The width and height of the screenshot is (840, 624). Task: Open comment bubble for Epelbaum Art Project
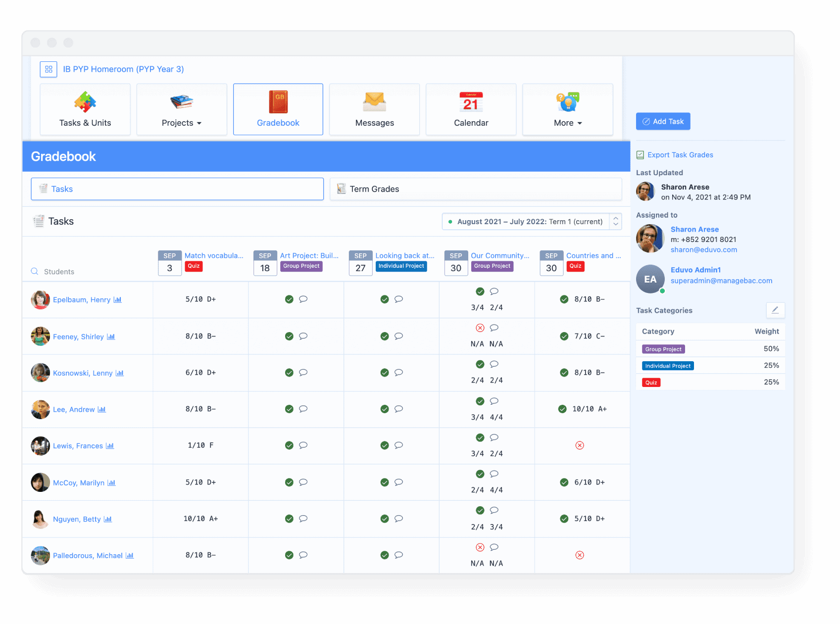(x=303, y=299)
